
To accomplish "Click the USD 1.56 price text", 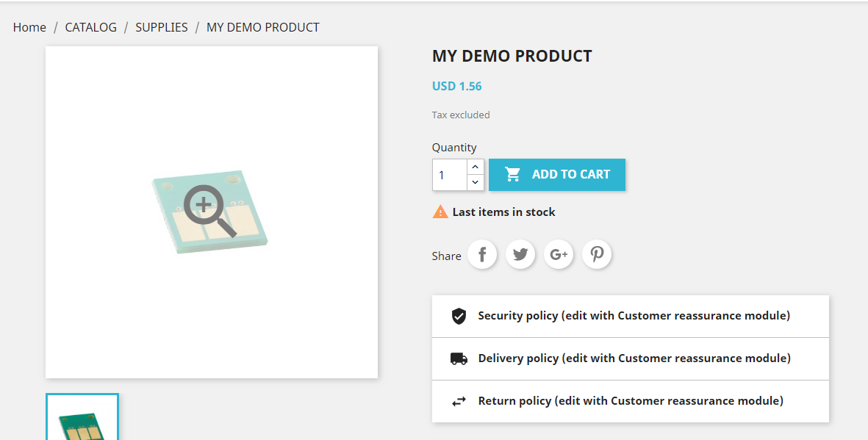I will pos(457,86).
